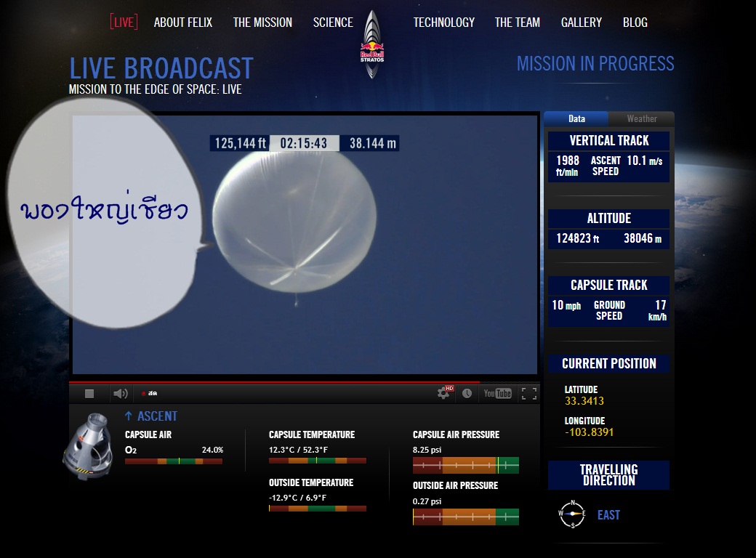This screenshot has width=756, height=558.
Task: Click the red live indicator in player
Action: [143, 394]
